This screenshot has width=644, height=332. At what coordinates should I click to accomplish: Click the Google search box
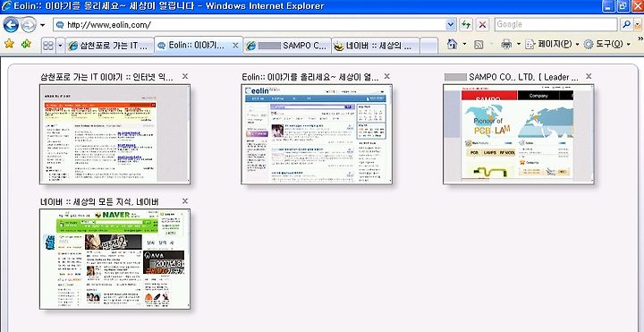(556, 25)
